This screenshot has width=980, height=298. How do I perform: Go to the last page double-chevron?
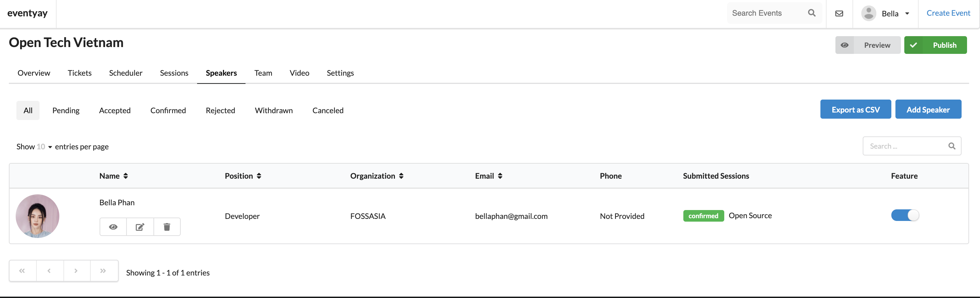click(x=103, y=271)
